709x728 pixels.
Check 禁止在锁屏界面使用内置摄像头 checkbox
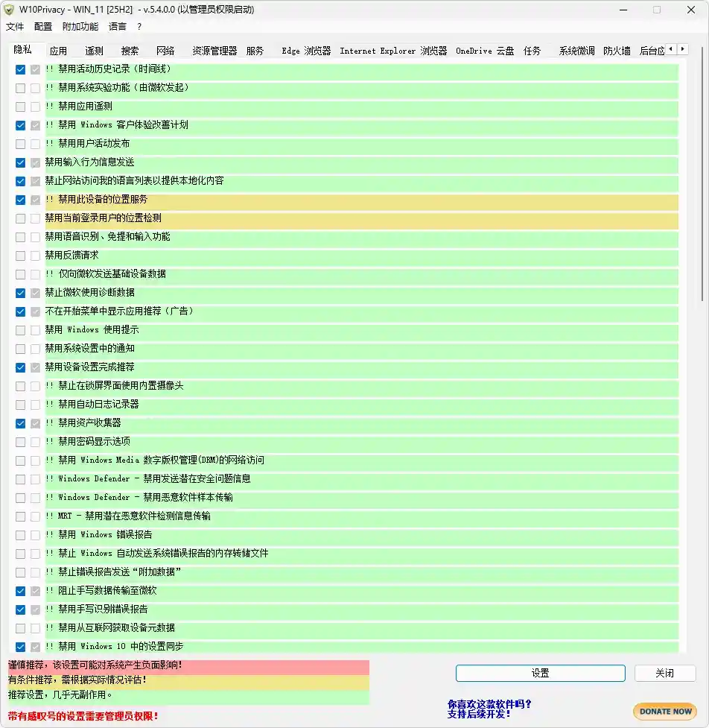(x=20, y=386)
